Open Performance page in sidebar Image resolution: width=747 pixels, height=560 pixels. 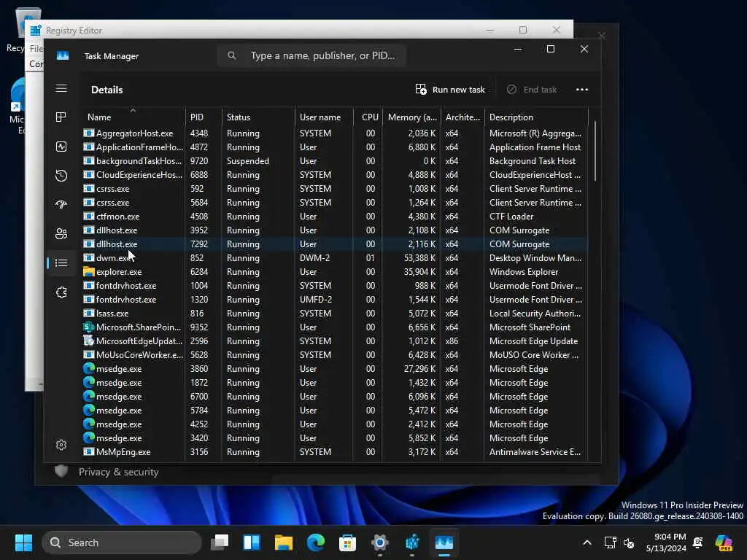click(x=61, y=147)
